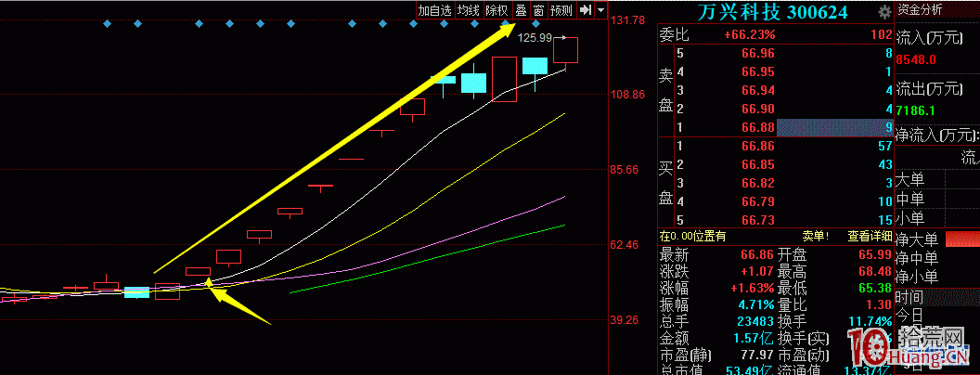Image resolution: width=980 pixels, height=375 pixels.
Task: Click the 最高 value 68.48
Action: (x=875, y=271)
